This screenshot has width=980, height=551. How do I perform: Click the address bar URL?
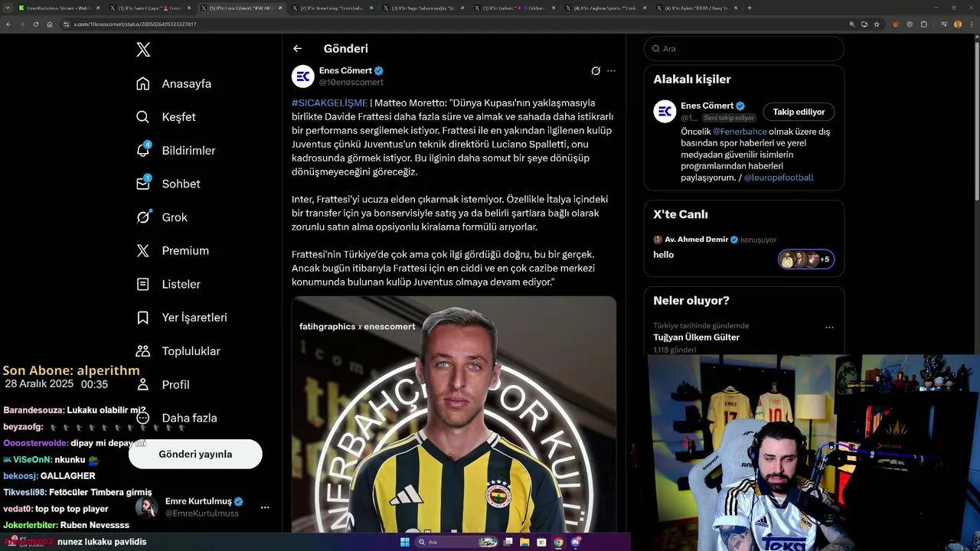point(135,24)
